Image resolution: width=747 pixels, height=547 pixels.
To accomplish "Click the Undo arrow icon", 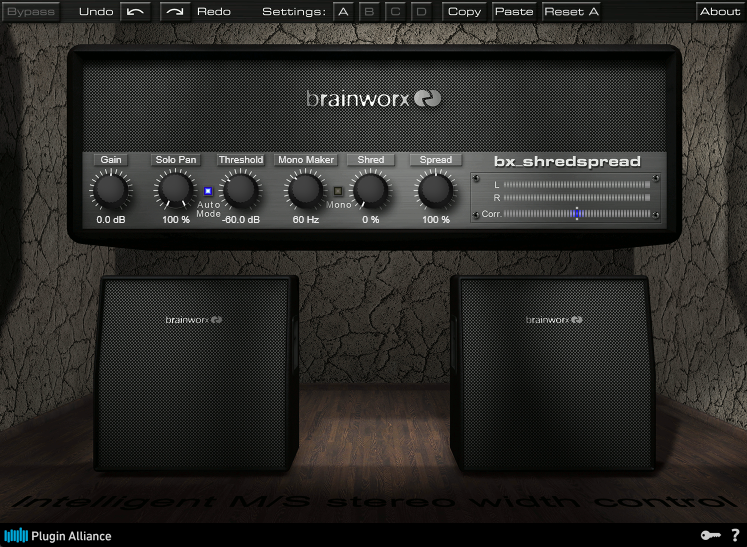I will pyautogui.click(x=135, y=11).
